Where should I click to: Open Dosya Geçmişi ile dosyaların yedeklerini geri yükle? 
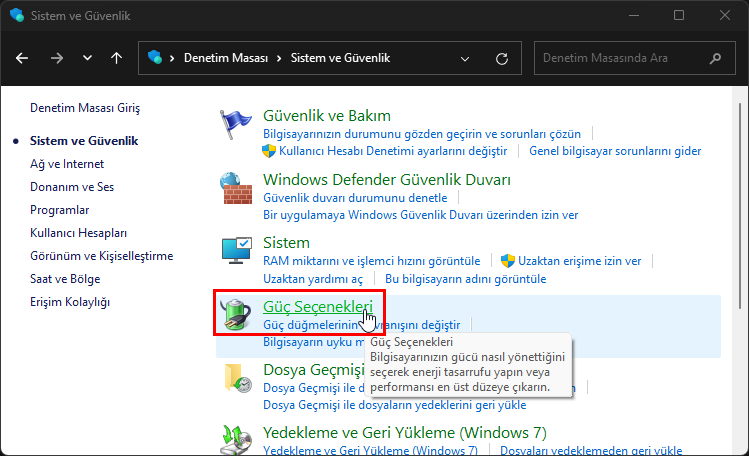[395, 405]
